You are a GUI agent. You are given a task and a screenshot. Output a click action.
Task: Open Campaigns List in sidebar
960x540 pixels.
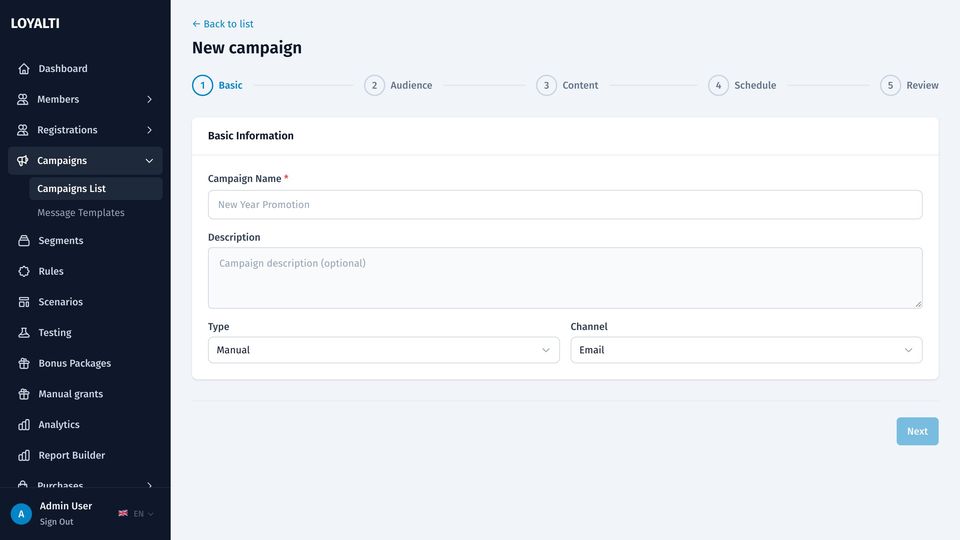[96, 189]
